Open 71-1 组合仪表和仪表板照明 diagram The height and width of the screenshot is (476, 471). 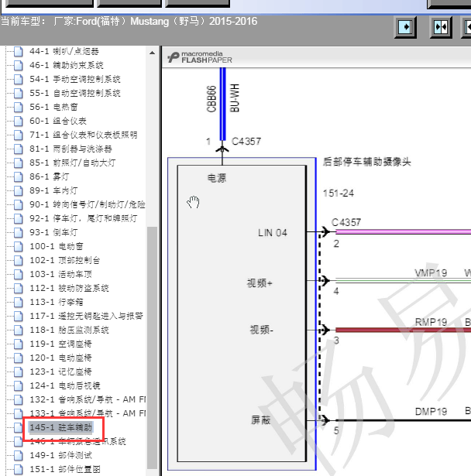click(x=84, y=135)
